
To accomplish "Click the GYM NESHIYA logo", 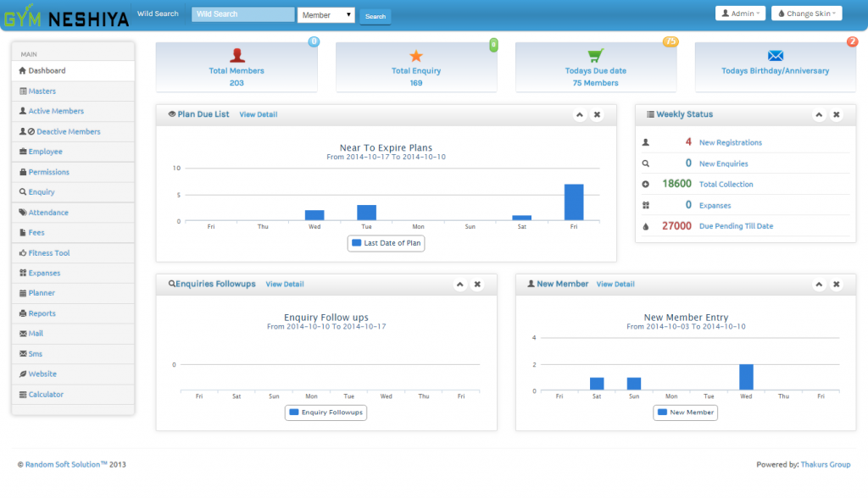I will pos(66,17).
